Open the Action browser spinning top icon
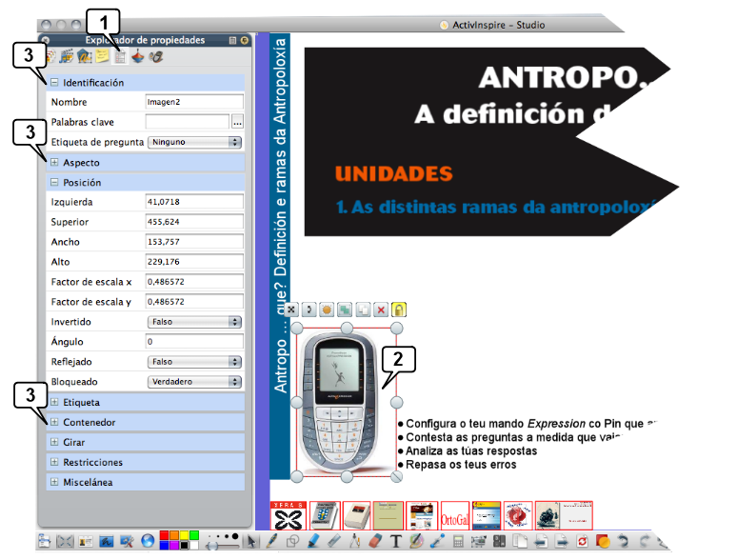 click(138, 57)
